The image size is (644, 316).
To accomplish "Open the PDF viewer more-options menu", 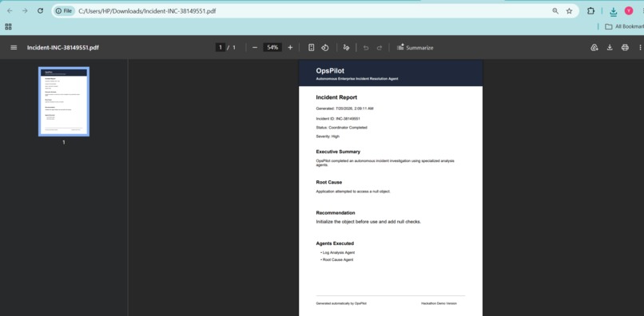I will [x=640, y=48].
